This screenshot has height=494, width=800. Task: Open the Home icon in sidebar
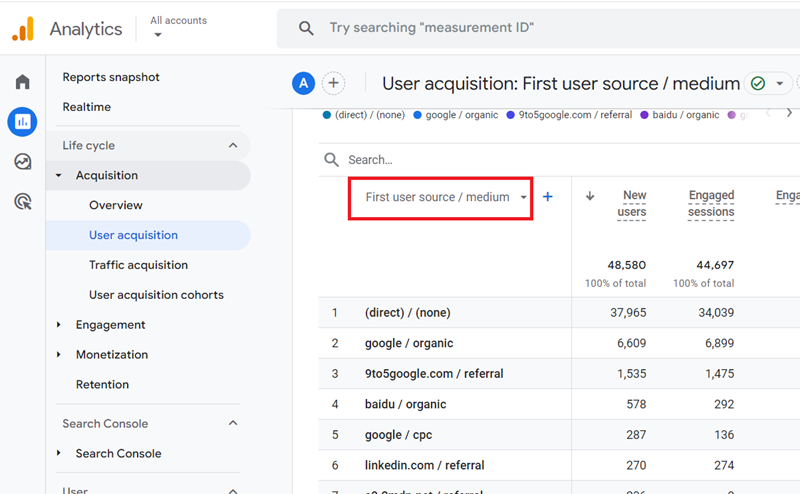(x=22, y=82)
